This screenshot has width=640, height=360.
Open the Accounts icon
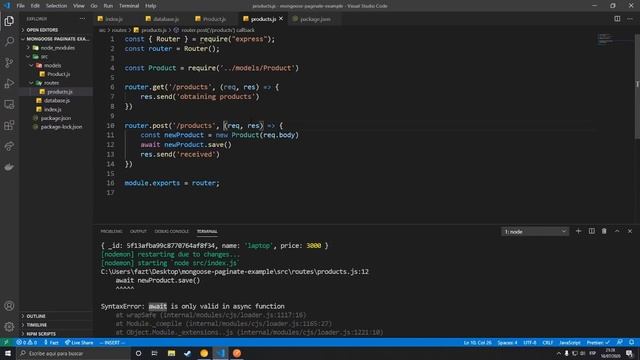(x=9, y=306)
